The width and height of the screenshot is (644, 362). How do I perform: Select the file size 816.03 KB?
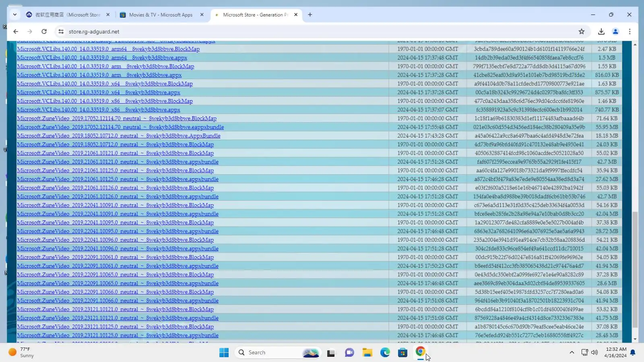[607, 75]
